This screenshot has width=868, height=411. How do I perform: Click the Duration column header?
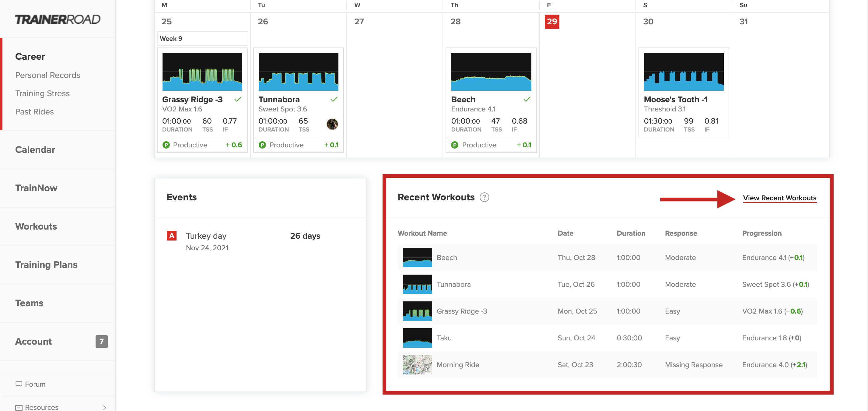click(631, 233)
